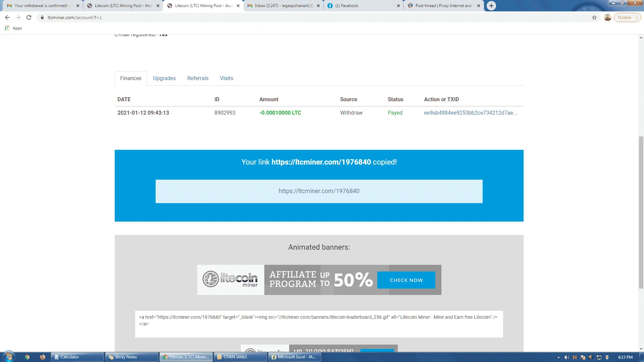Viewport: 644px width, 362px height.
Task: Open the Upgrades tab
Action: tap(164, 78)
